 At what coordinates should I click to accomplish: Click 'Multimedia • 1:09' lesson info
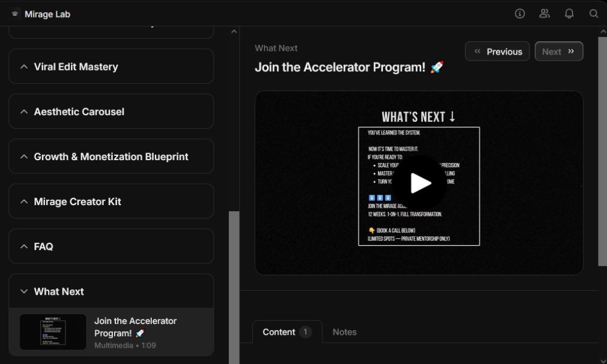pyautogui.click(x=125, y=345)
